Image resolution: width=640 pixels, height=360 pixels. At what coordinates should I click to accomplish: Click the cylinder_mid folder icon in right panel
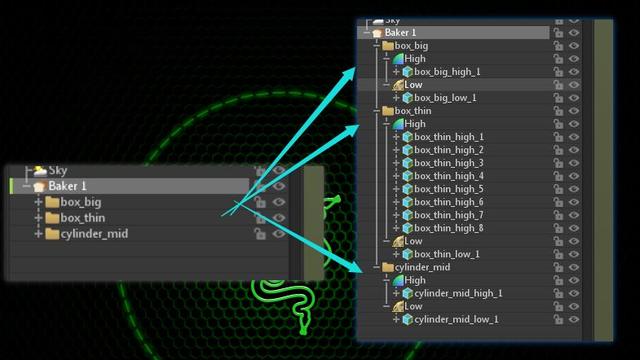388,267
